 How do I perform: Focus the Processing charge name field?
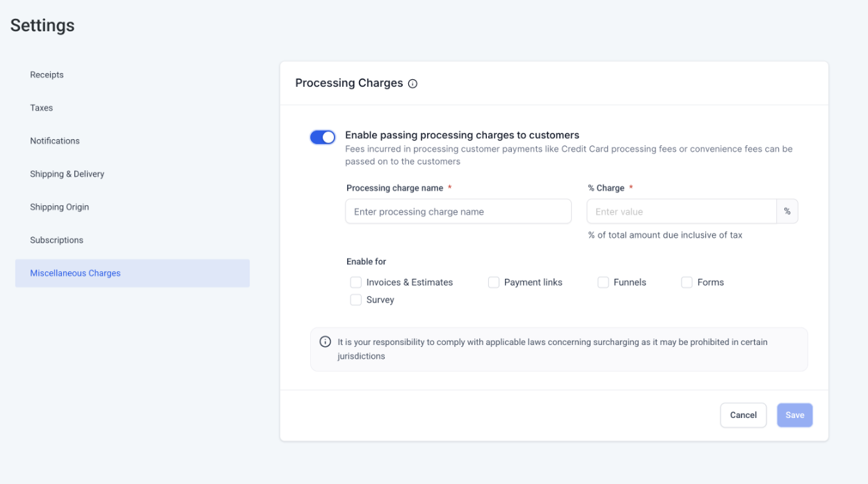(x=458, y=211)
